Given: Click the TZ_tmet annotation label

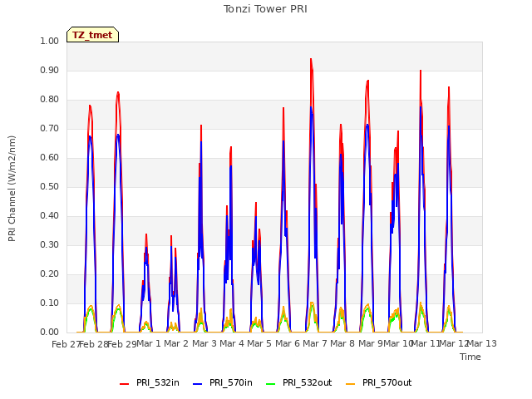Looking at the screenshot, I should [92, 35].
